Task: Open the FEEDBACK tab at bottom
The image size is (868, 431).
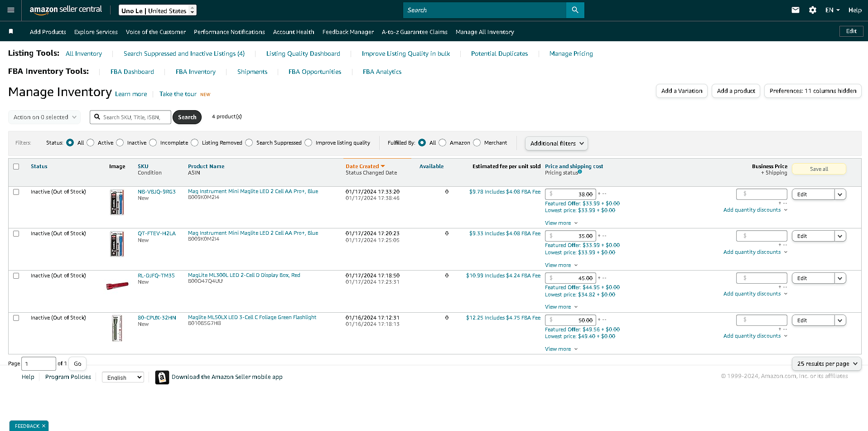Action: coord(27,426)
